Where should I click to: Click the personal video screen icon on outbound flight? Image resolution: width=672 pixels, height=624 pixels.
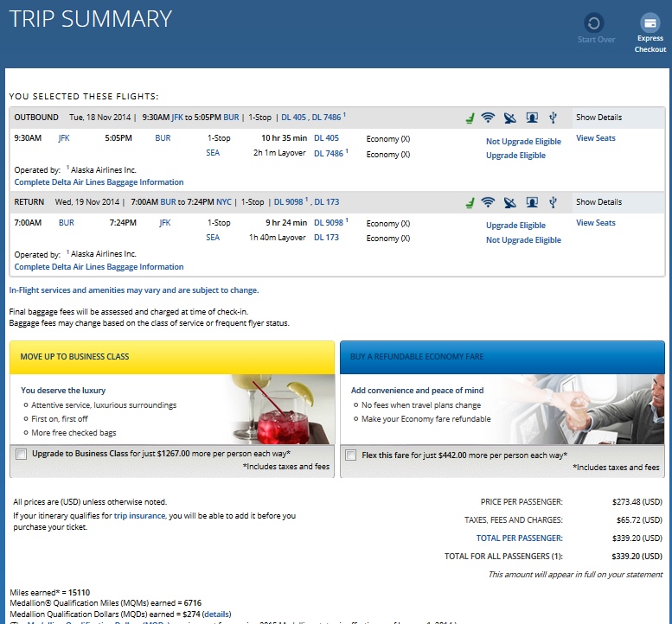tap(532, 118)
